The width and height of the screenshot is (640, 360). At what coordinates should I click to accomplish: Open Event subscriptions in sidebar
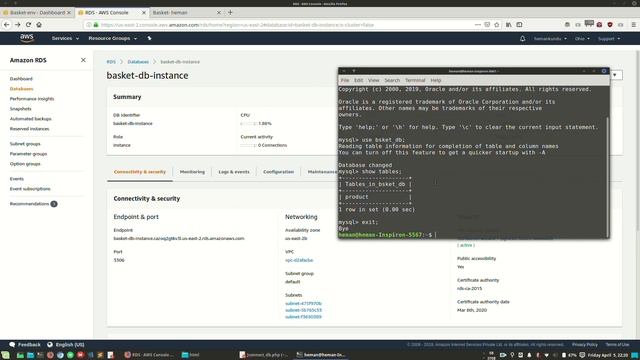point(30,189)
